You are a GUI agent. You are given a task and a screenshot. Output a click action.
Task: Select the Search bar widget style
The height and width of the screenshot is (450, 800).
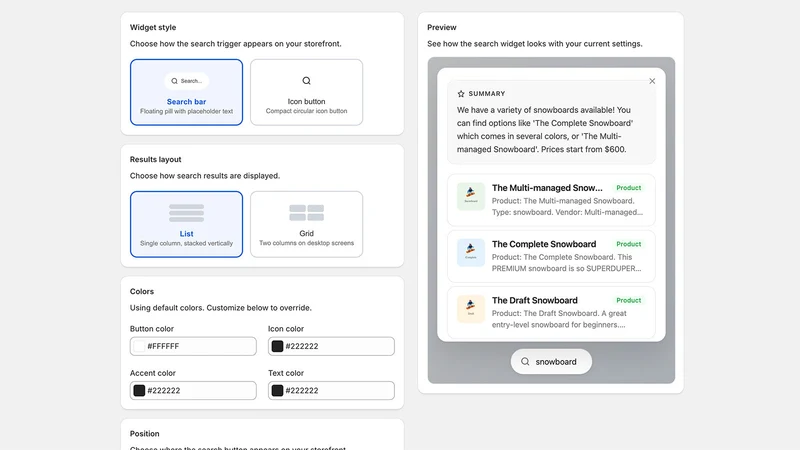click(186, 92)
